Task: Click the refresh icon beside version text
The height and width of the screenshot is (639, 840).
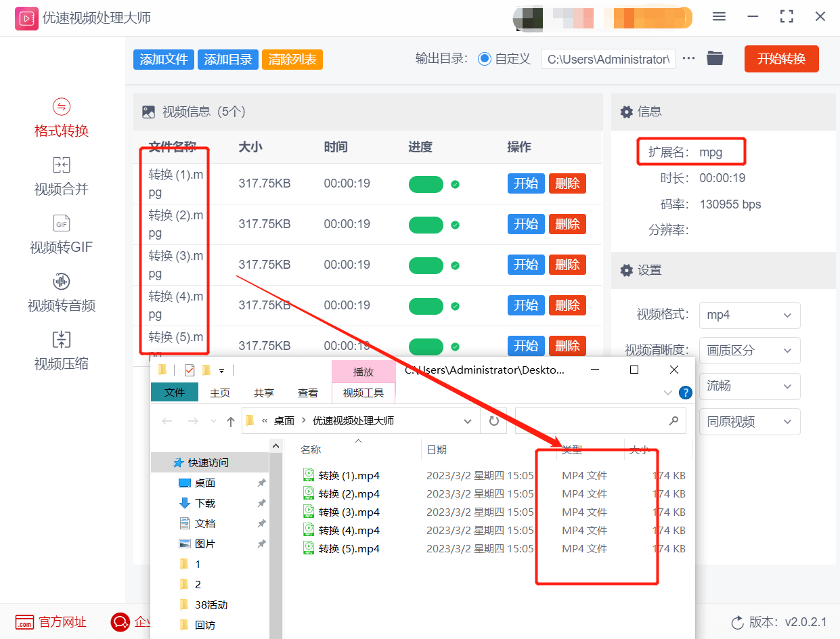Action: 738,622
